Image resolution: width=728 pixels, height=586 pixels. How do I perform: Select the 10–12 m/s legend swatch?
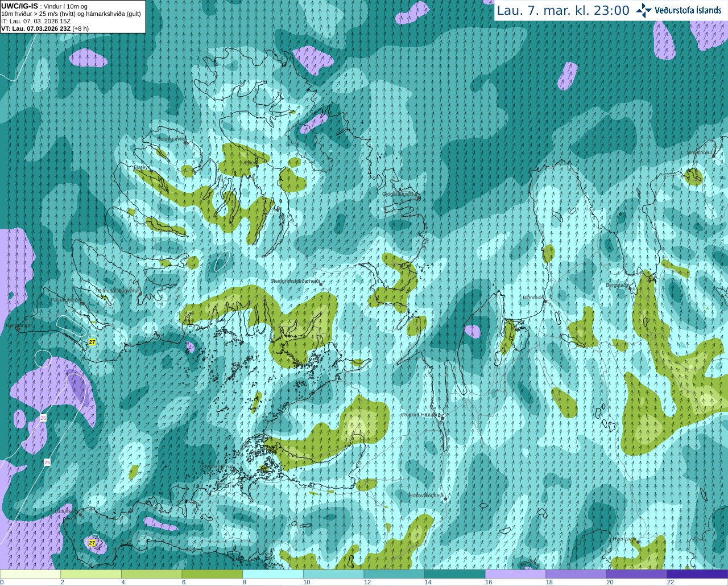coord(333,574)
